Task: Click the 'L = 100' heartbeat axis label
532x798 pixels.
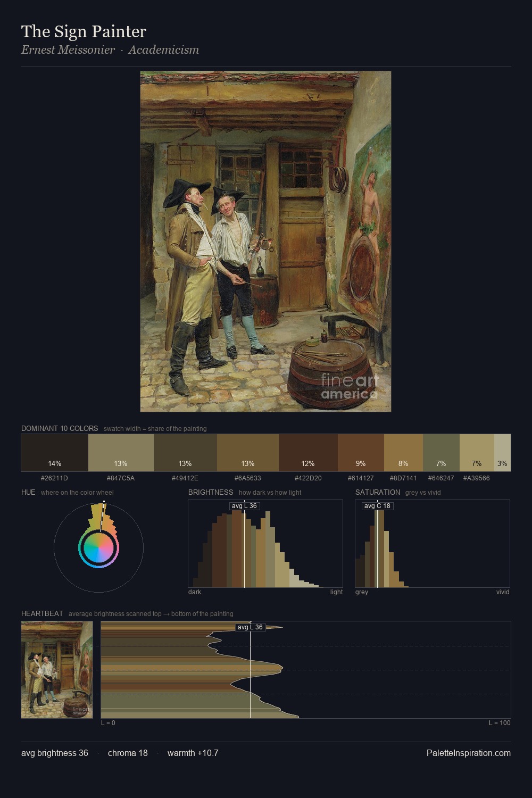Action: pos(500,723)
